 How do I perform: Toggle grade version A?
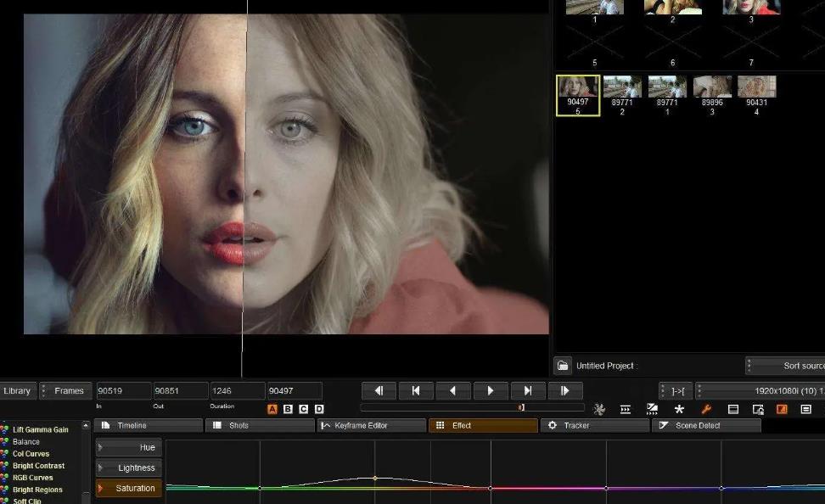click(x=272, y=409)
